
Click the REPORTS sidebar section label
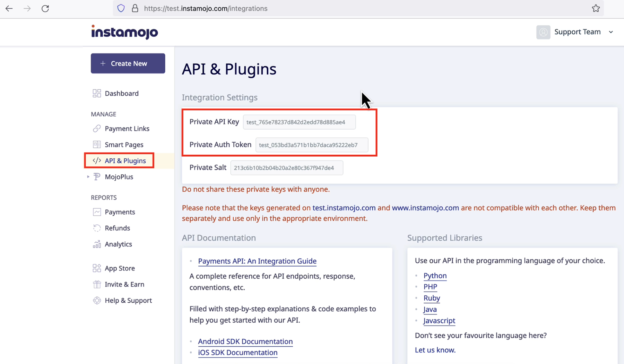(104, 198)
